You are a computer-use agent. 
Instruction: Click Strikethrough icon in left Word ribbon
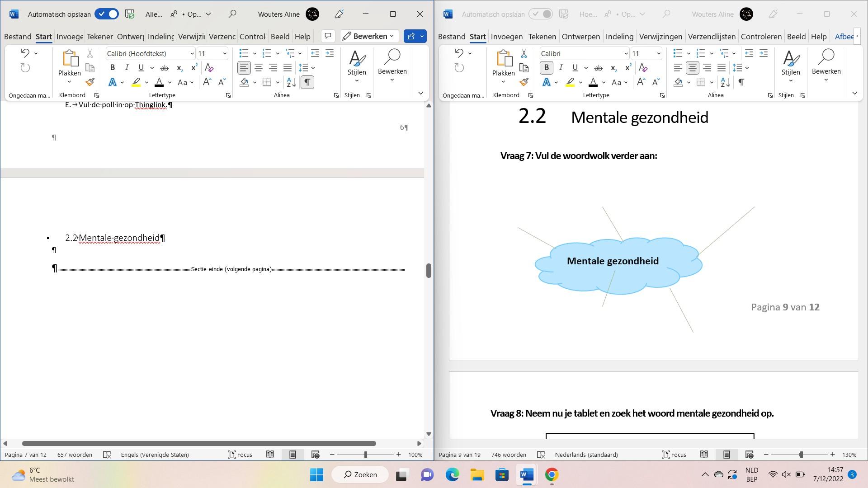click(x=165, y=68)
